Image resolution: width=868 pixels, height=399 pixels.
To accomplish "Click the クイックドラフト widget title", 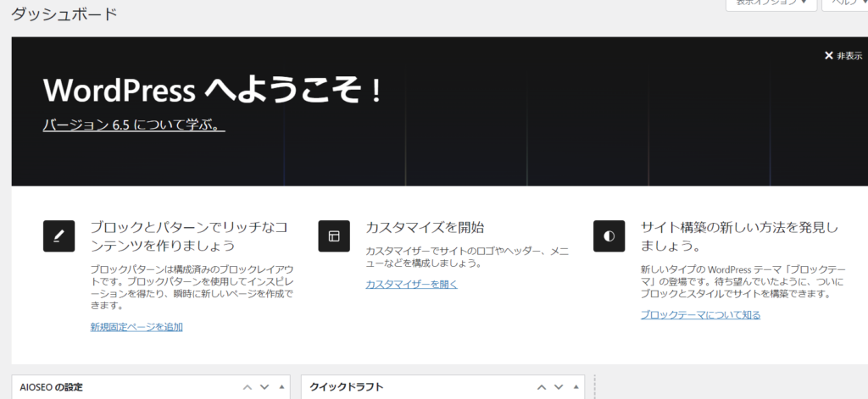I will point(346,387).
